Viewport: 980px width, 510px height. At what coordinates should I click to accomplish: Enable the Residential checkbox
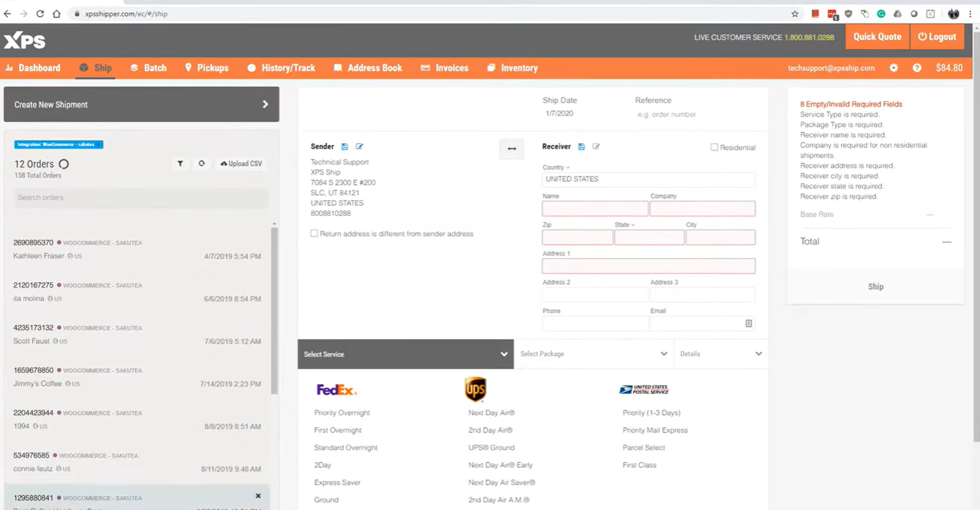coord(714,147)
